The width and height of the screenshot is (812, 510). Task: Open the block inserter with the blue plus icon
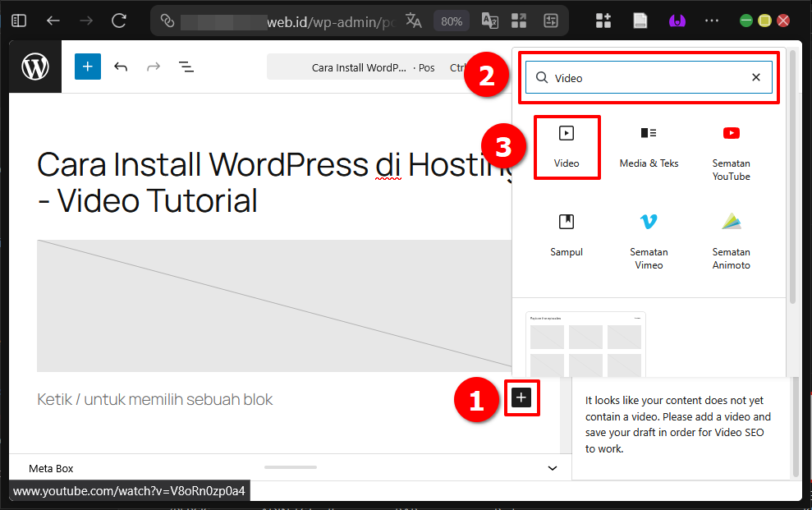[87, 67]
